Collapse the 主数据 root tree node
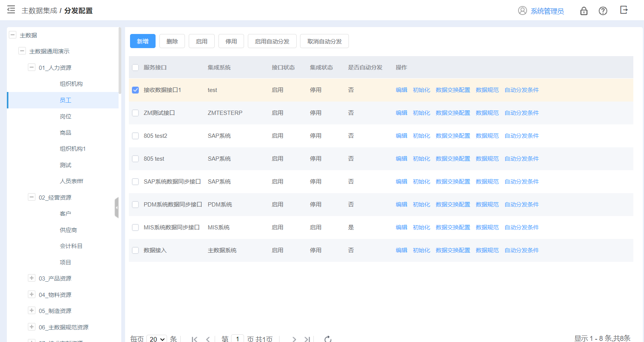Image resolution: width=644 pixels, height=342 pixels. point(13,35)
